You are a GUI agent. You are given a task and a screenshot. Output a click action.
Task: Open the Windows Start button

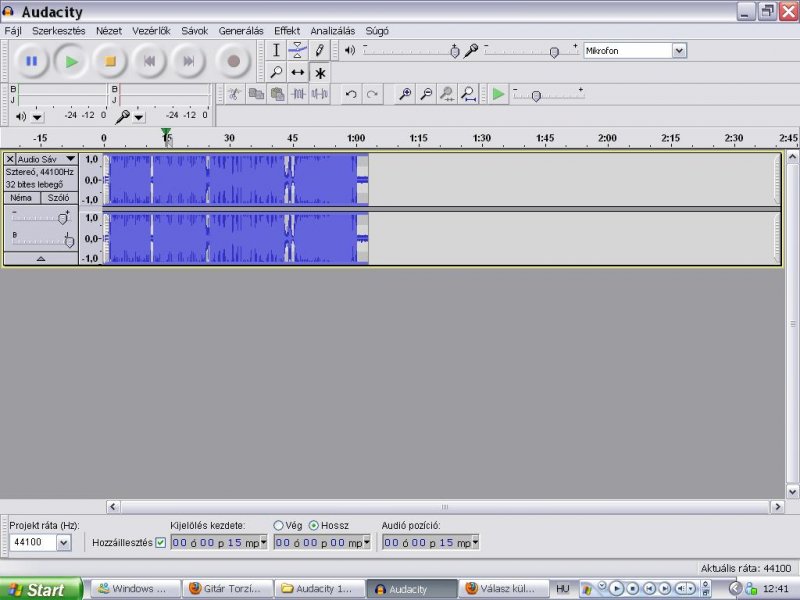41,589
